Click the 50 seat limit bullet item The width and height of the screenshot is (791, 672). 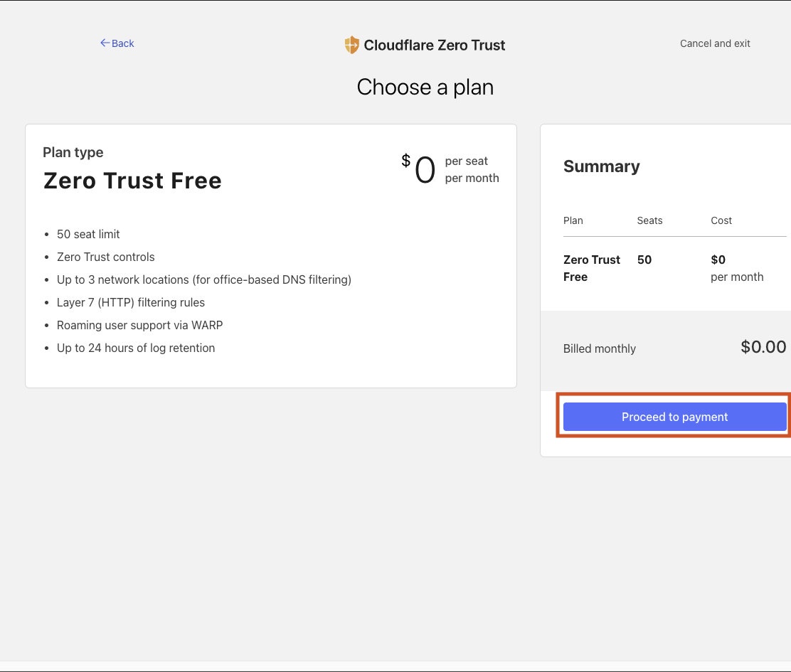(88, 234)
